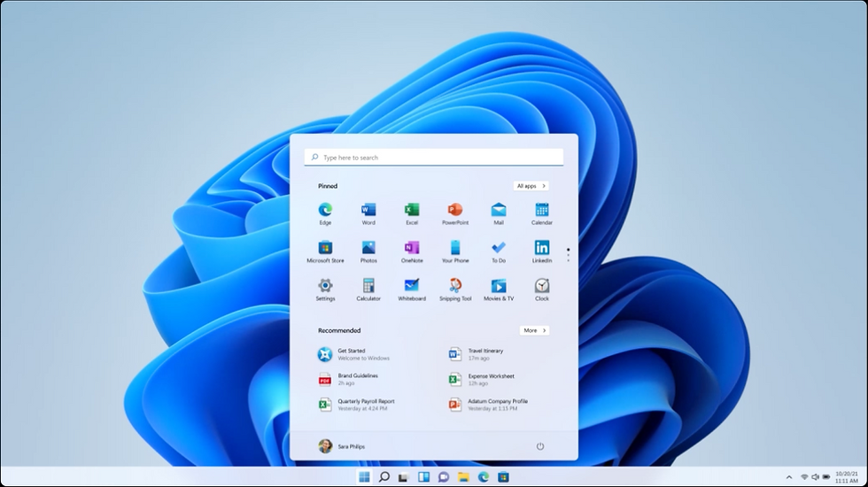
Task: Click the taskbar Start button
Action: 364,477
